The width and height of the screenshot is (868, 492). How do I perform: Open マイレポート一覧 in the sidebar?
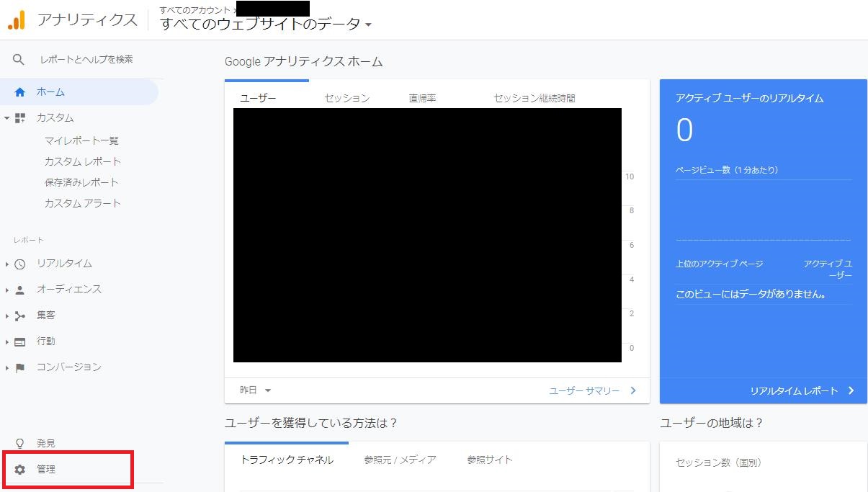pos(81,140)
